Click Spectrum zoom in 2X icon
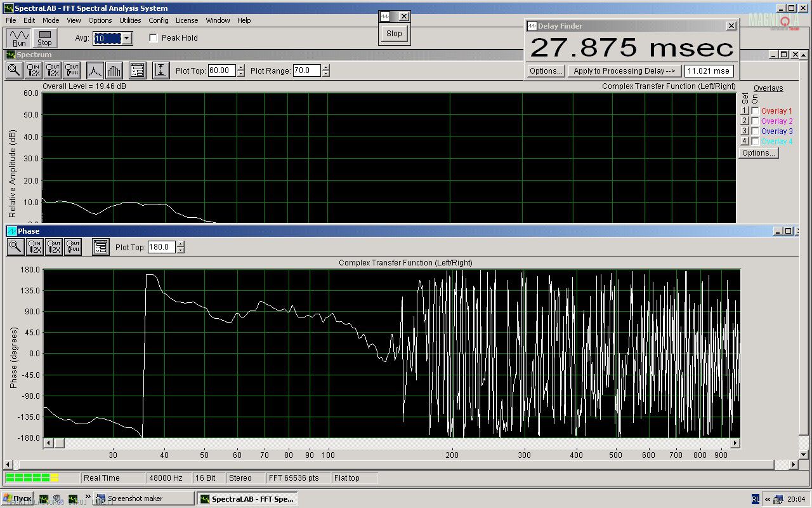The height and width of the screenshot is (508, 812). coord(34,70)
